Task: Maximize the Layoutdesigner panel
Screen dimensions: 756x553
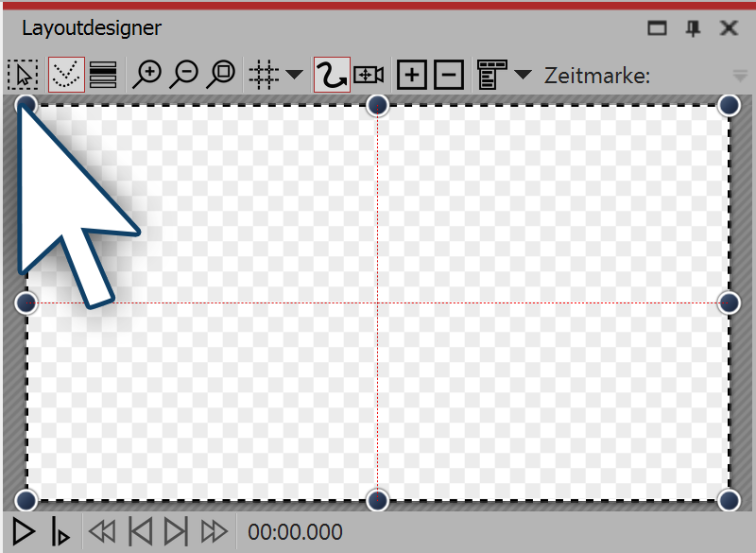Action: point(657,28)
